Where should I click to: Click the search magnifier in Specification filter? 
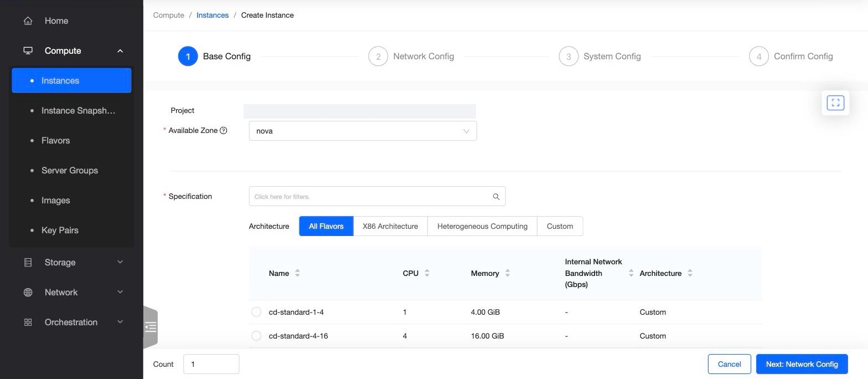coord(496,197)
